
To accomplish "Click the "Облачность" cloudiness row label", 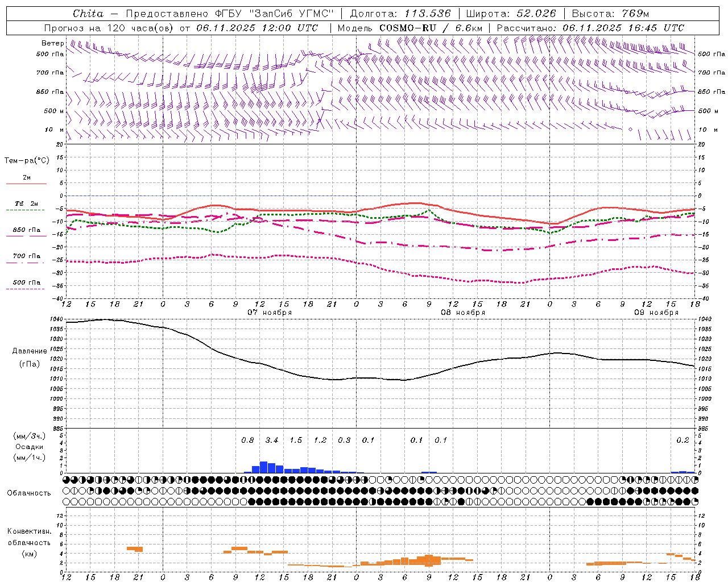I will (x=29, y=493).
